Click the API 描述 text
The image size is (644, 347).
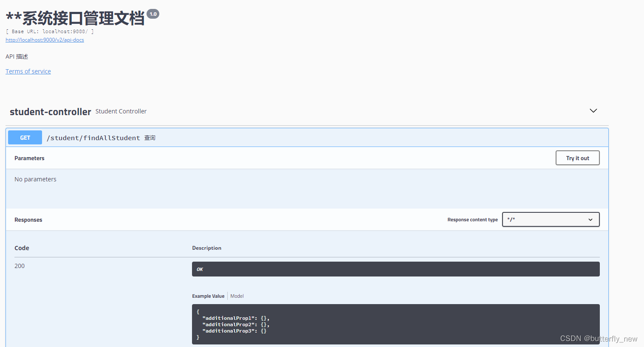(17, 56)
